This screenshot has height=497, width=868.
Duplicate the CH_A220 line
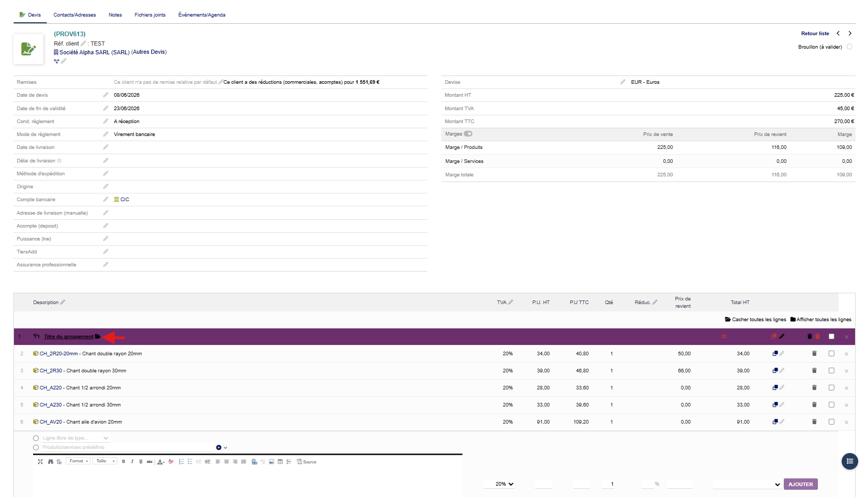coord(775,387)
